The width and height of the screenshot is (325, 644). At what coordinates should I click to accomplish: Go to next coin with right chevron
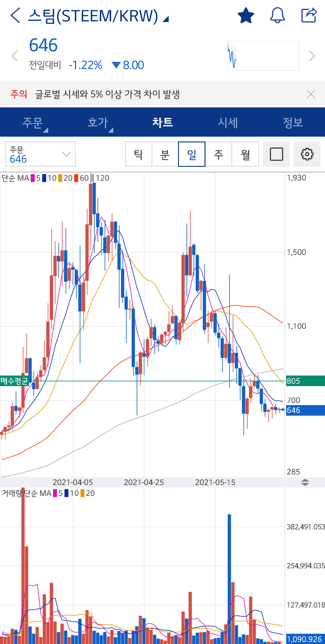(312, 56)
